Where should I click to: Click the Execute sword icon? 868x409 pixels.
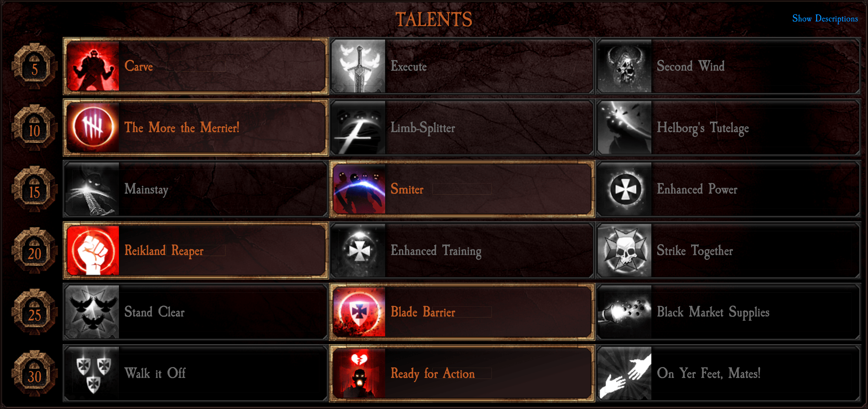pyautogui.click(x=359, y=66)
